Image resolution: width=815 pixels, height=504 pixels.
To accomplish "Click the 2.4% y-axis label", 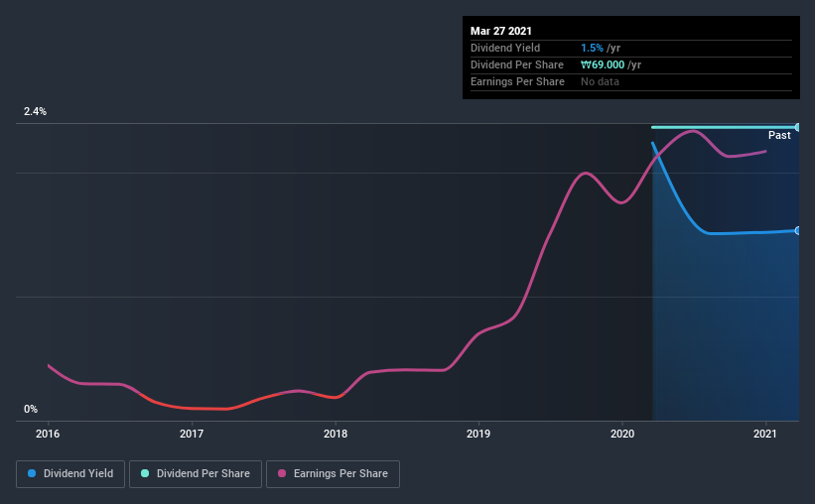I will (35, 111).
